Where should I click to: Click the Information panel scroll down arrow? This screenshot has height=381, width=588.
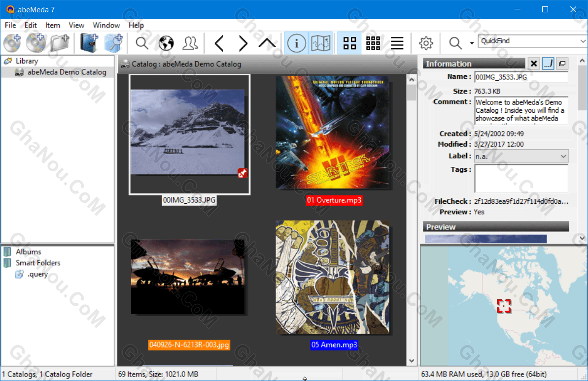pyautogui.click(x=582, y=238)
